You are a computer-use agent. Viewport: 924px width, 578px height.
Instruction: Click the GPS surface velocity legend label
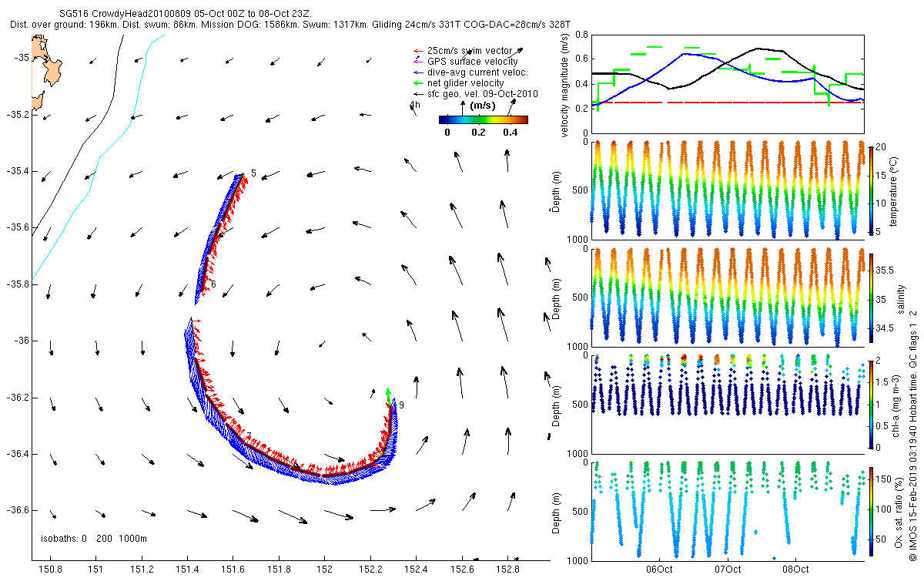pyautogui.click(x=472, y=62)
